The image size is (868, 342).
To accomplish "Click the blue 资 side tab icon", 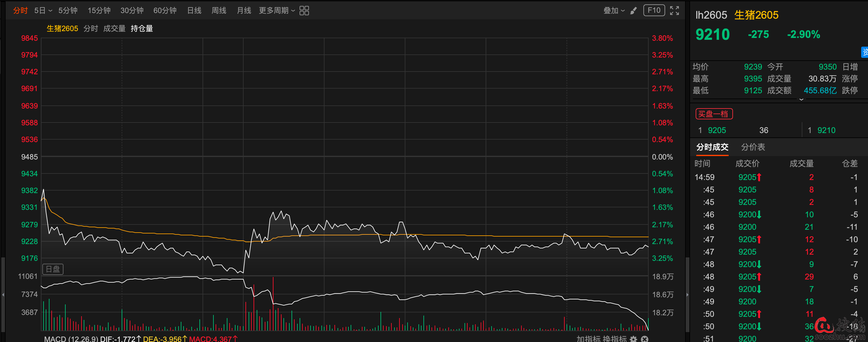I will coord(865,52).
